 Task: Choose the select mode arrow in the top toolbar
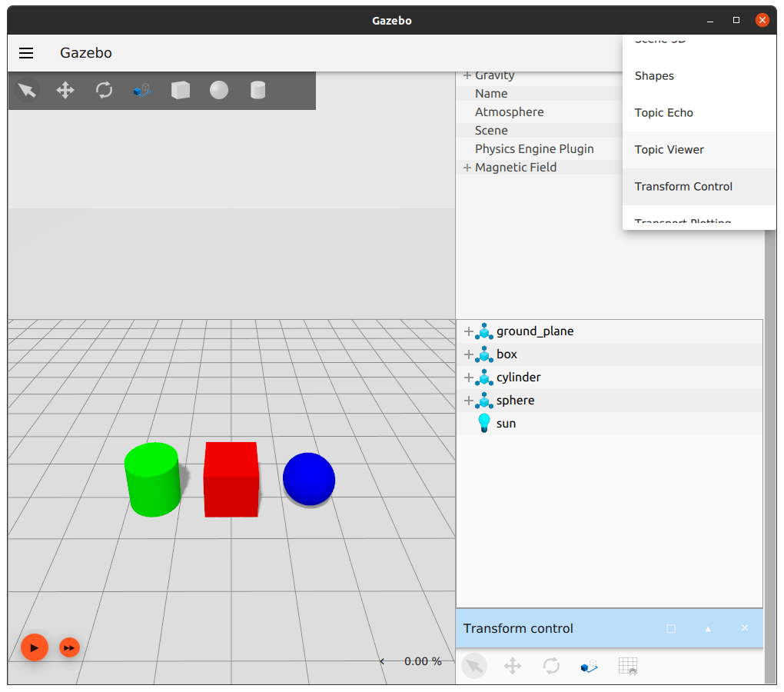[x=27, y=91]
